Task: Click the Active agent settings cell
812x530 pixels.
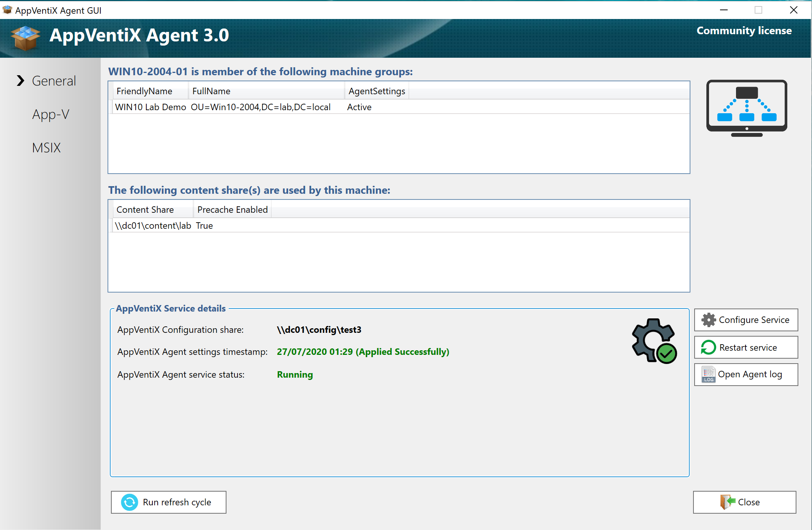Action: point(359,107)
